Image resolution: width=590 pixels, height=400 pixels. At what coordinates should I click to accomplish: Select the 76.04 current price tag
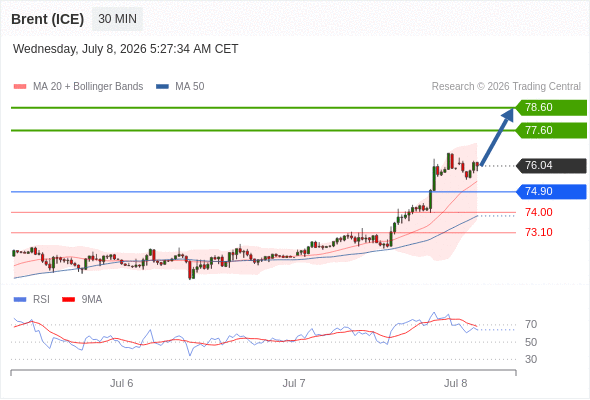click(x=551, y=166)
